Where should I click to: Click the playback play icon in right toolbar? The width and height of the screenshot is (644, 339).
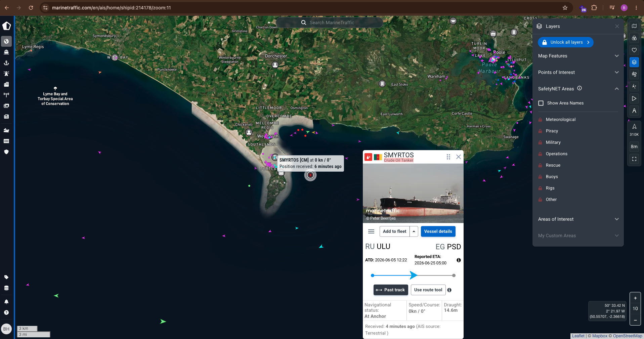634,98
